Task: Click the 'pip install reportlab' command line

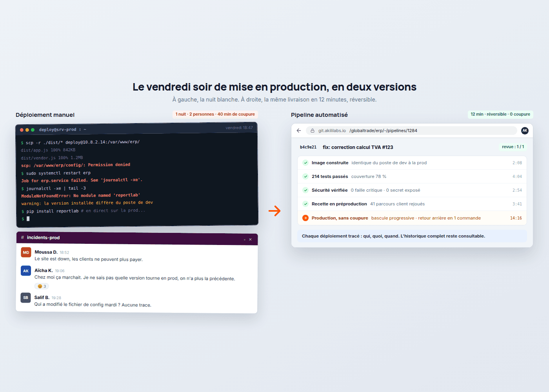Action: tap(83, 211)
